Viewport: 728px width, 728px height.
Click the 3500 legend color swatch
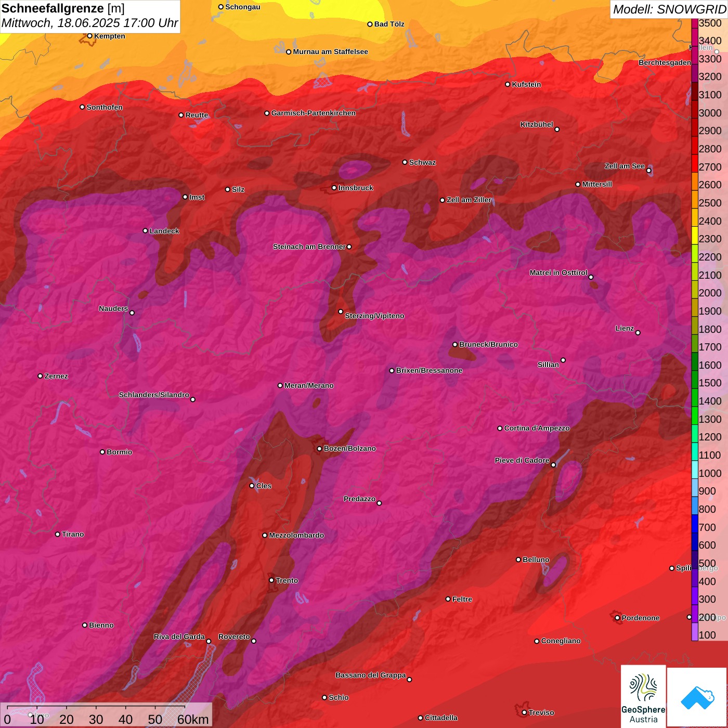coord(695,23)
